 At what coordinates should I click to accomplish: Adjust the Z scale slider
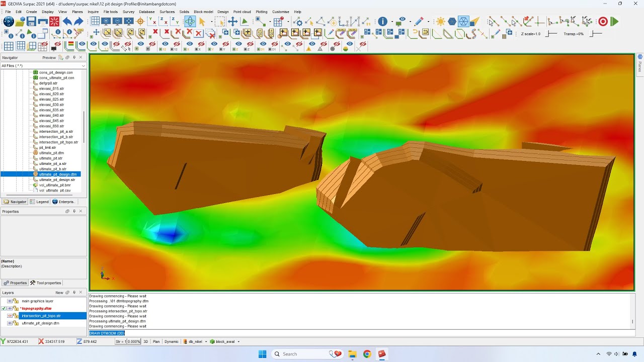(x=552, y=34)
